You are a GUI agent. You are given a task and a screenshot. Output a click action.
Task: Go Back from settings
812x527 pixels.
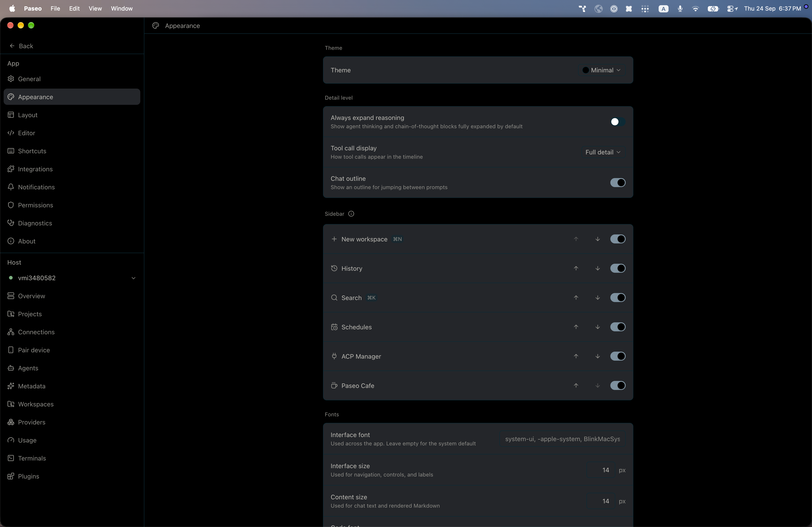(21, 46)
